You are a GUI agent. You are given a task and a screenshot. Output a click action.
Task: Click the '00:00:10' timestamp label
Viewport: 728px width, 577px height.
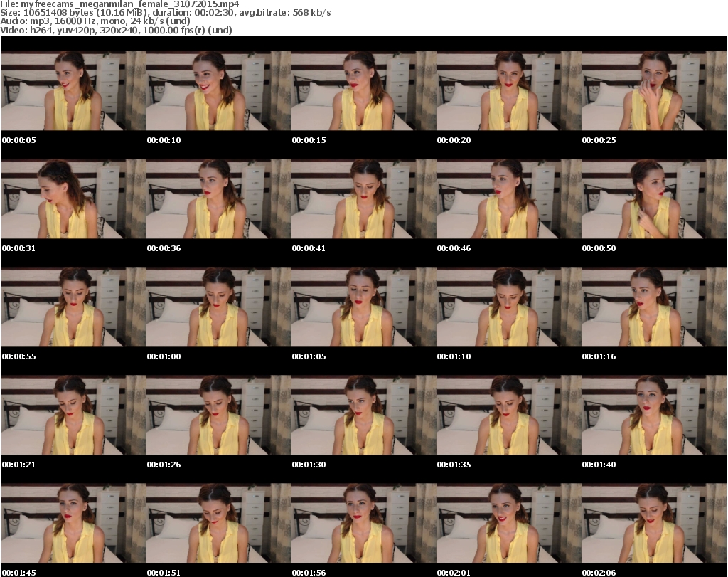tap(164, 140)
